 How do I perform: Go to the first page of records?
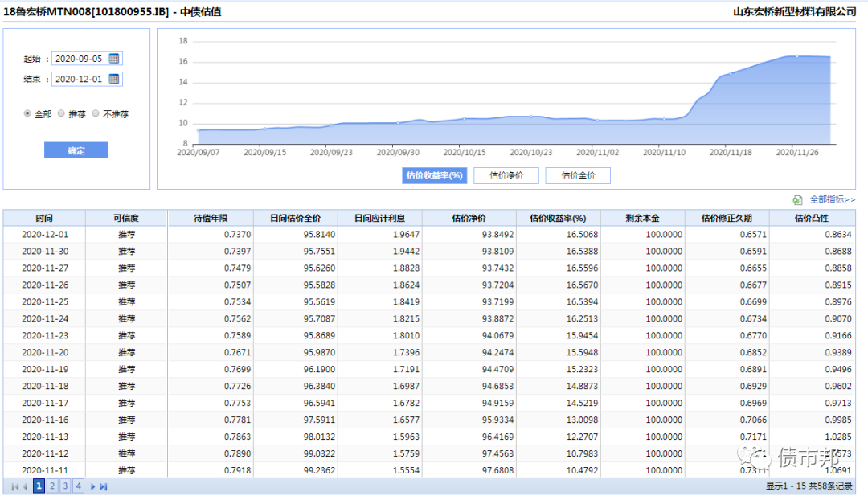coord(14,486)
